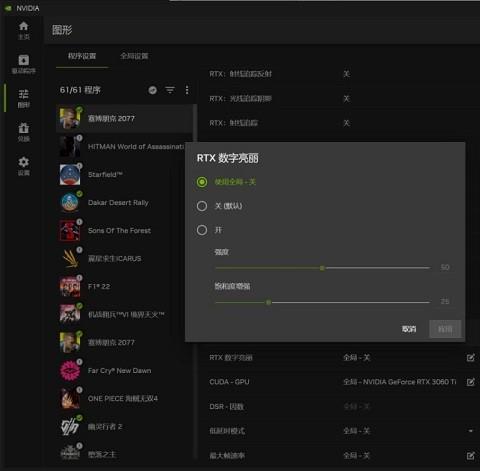Expand the 低延时模式 dropdown arrow
480x471 pixels.
(x=470, y=431)
